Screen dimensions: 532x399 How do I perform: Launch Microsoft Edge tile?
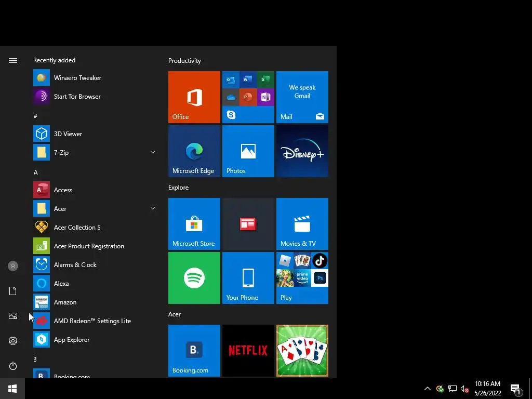pyautogui.click(x=194, y=151)
